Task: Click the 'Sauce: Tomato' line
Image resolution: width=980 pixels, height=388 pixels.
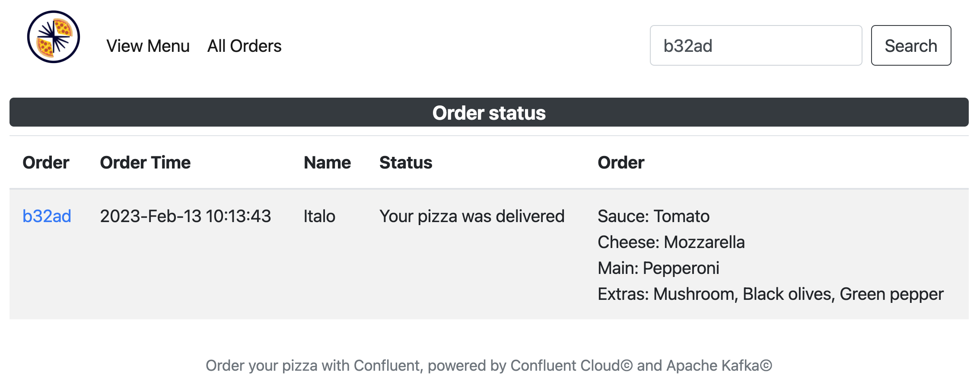Action: [x=653, y=216]
